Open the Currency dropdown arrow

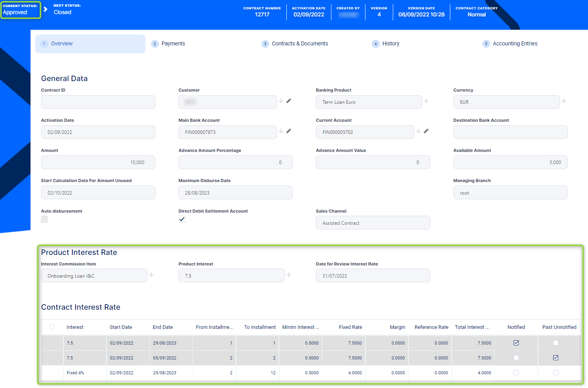point(564,101)
